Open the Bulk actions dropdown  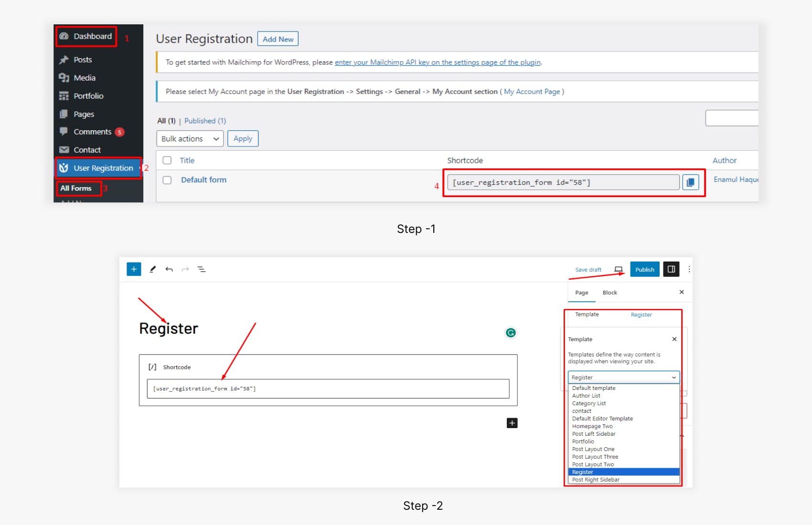(190, 139)
